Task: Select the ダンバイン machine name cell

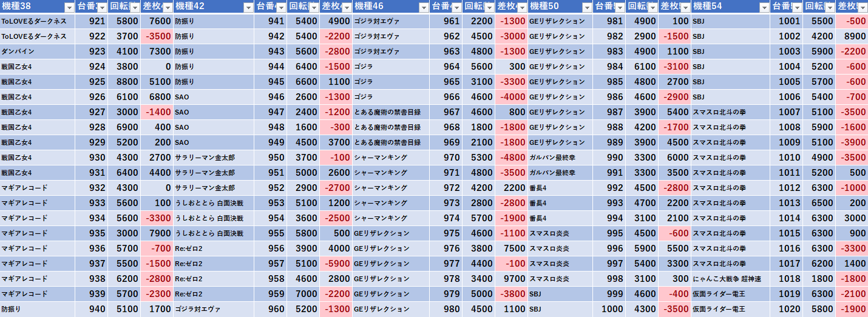Action: (38, 52)
